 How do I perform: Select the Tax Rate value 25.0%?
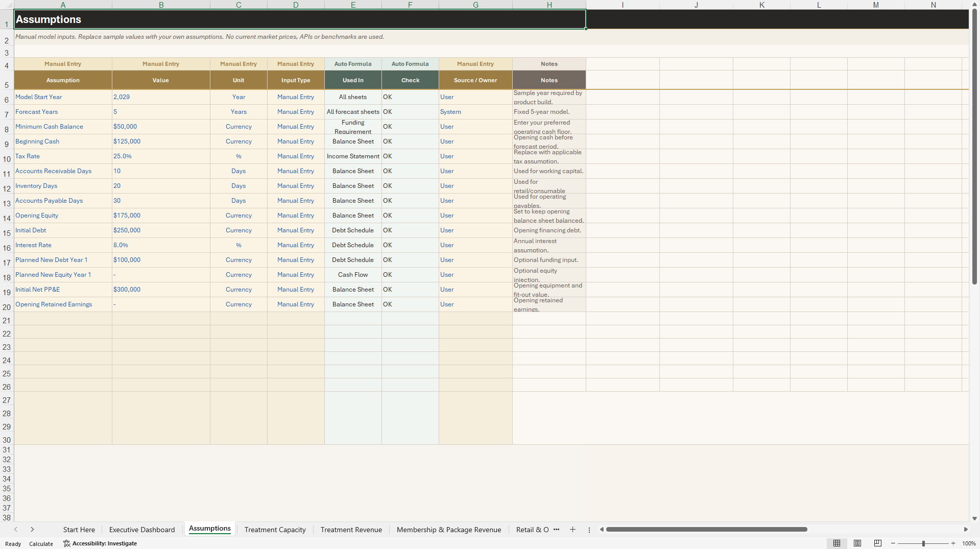click(x=161, y=156)
